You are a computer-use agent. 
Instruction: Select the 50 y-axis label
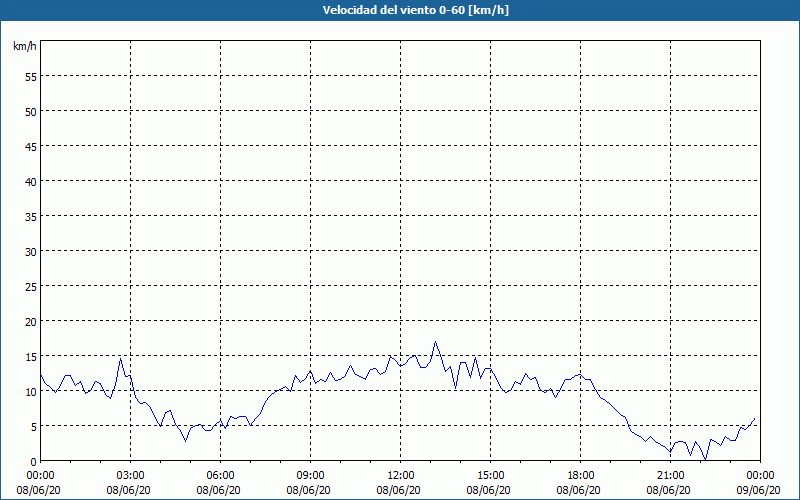[30, 111]
